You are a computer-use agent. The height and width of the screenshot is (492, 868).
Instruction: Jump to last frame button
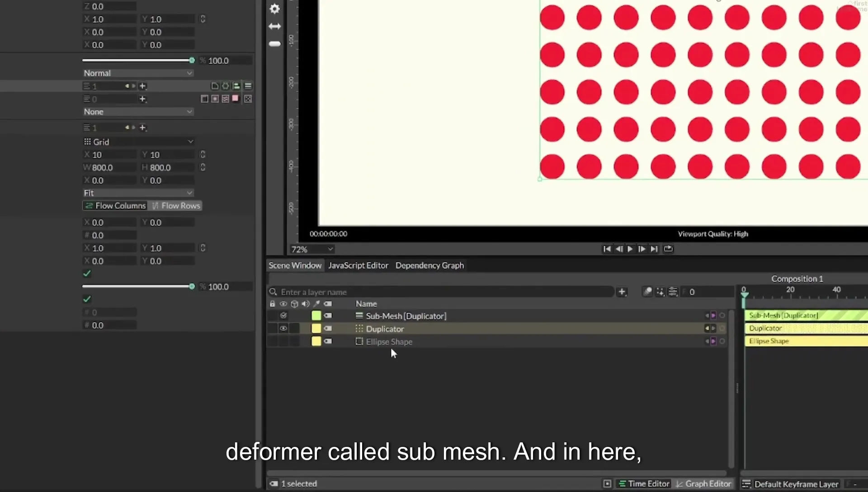point(654,249)
